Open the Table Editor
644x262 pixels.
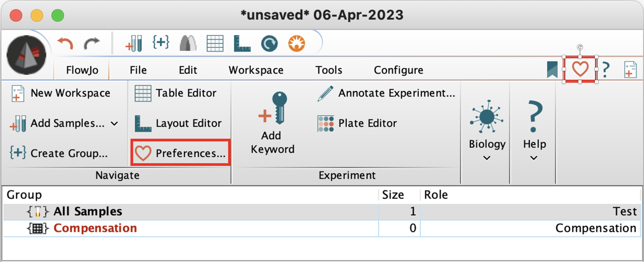click(x=176, y=93)
